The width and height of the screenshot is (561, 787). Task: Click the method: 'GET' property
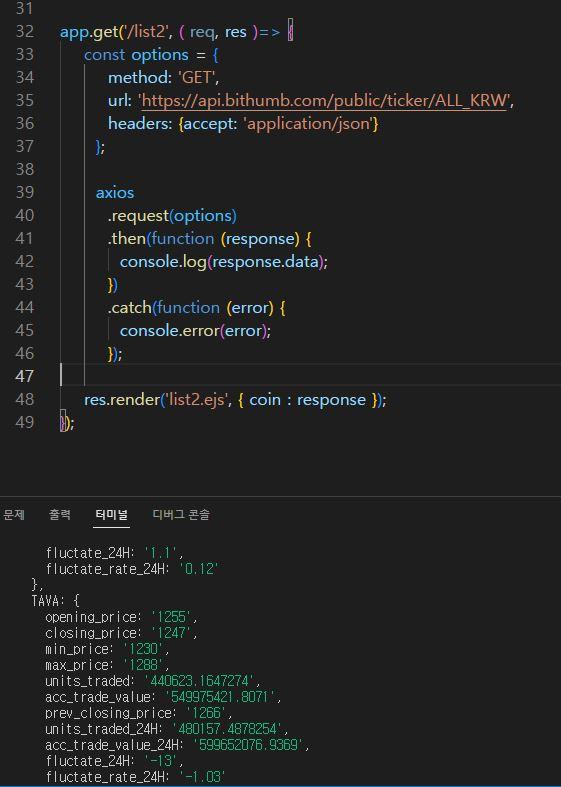(x=164, y=78)
